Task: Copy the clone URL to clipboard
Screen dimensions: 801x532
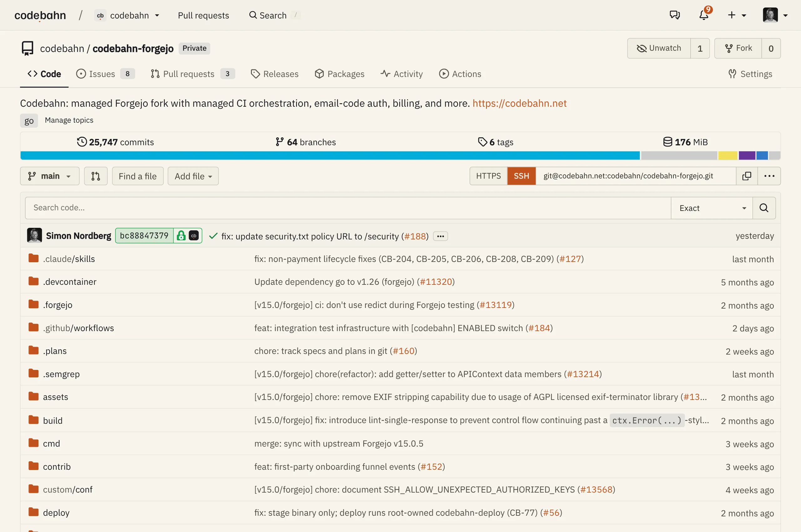Action: click(x=747, y=176)
